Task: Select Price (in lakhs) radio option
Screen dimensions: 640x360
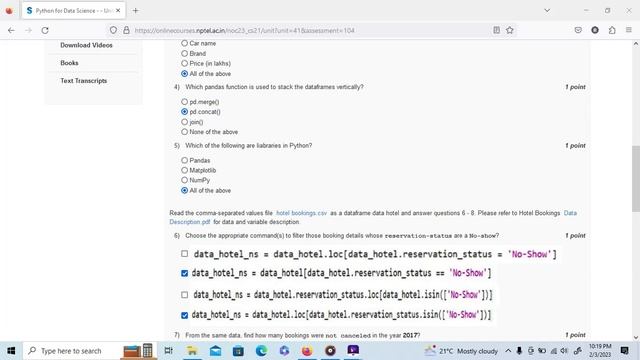Action: tap(184, 63)
